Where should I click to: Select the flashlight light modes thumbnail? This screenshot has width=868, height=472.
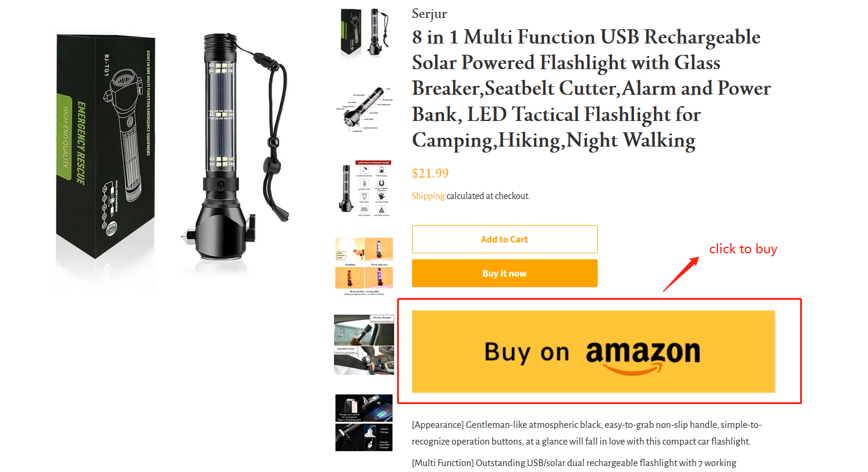(364, 266)
